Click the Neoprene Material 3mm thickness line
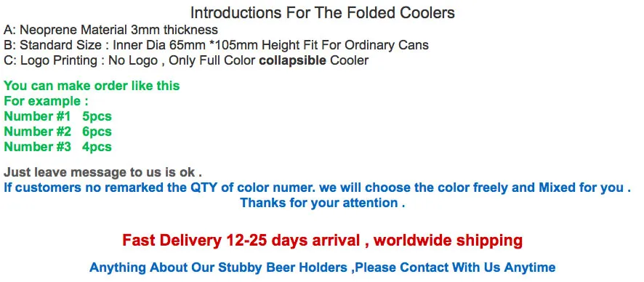 tap(111, 30)
